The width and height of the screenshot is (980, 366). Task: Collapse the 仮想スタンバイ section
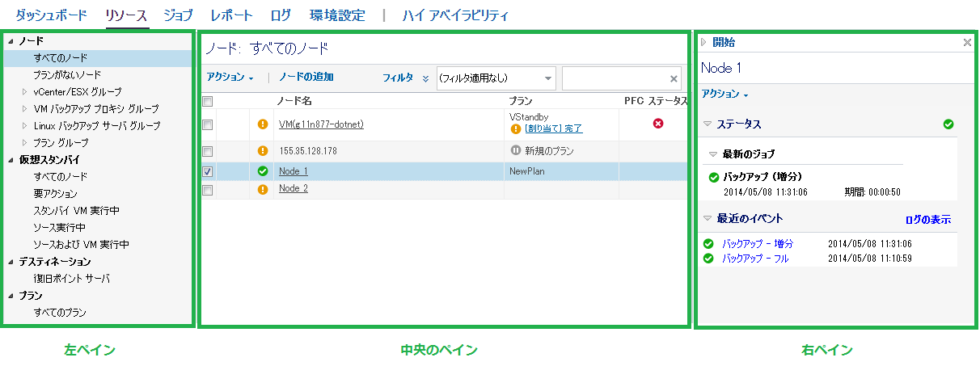pos(9,160)
